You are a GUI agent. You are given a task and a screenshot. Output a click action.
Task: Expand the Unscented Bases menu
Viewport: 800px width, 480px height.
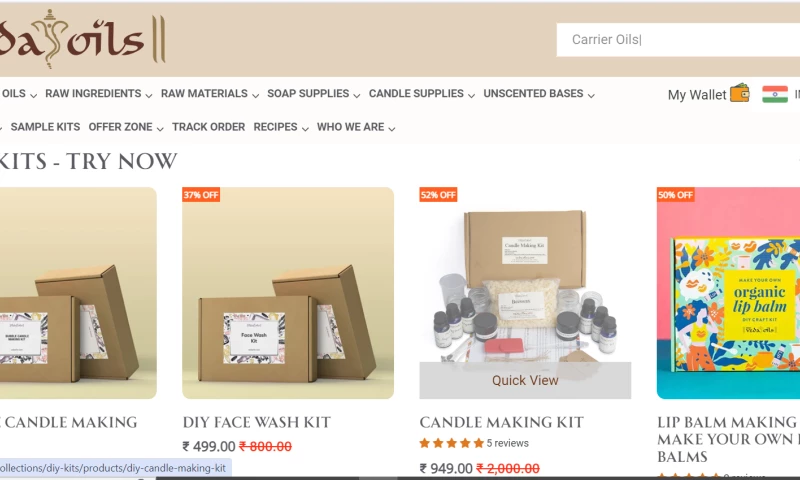coord(539,94)
